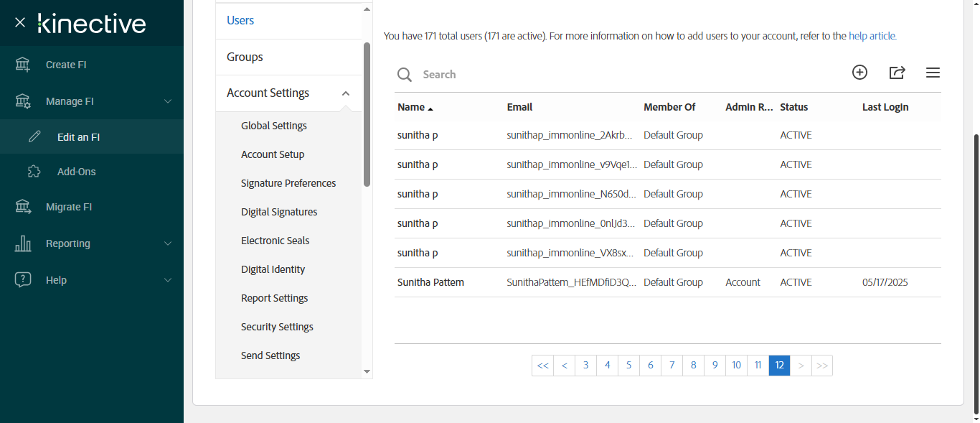Jump to first page with << button
The width and height of the screenshot is (980, 423).
coord(542,366)
